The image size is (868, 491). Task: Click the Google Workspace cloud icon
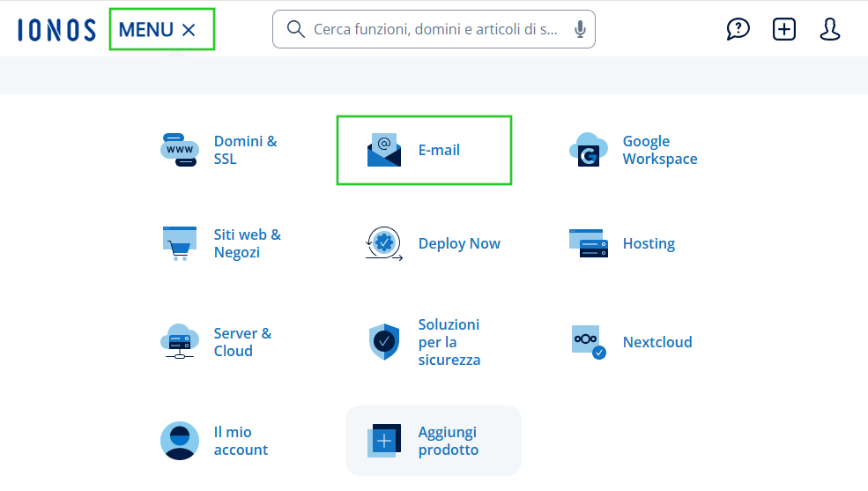tap(589, 150)
